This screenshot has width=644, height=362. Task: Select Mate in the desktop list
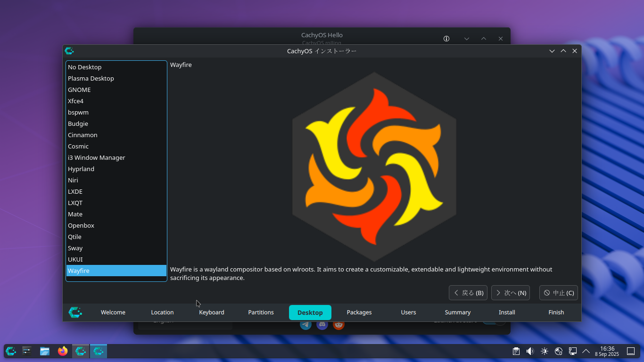[x=116, y=214]
